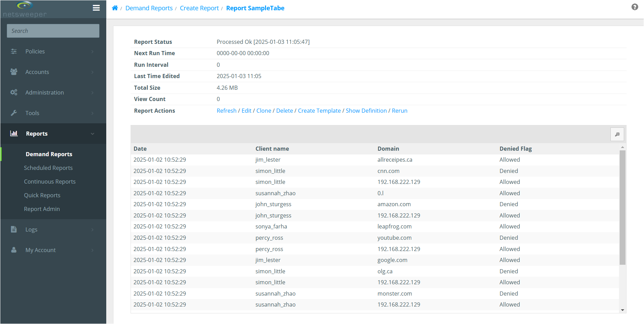
Task: Click the My Account person icon
Action: coord(14,250)
